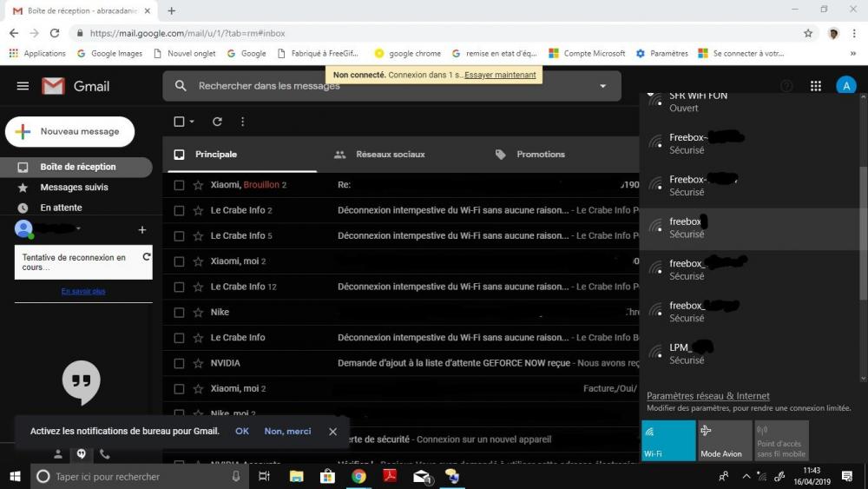Star the Nike email

point(198,312)
